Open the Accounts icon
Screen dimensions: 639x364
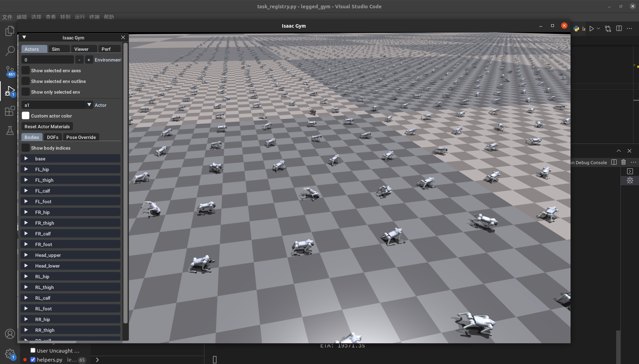pos(10,334)
